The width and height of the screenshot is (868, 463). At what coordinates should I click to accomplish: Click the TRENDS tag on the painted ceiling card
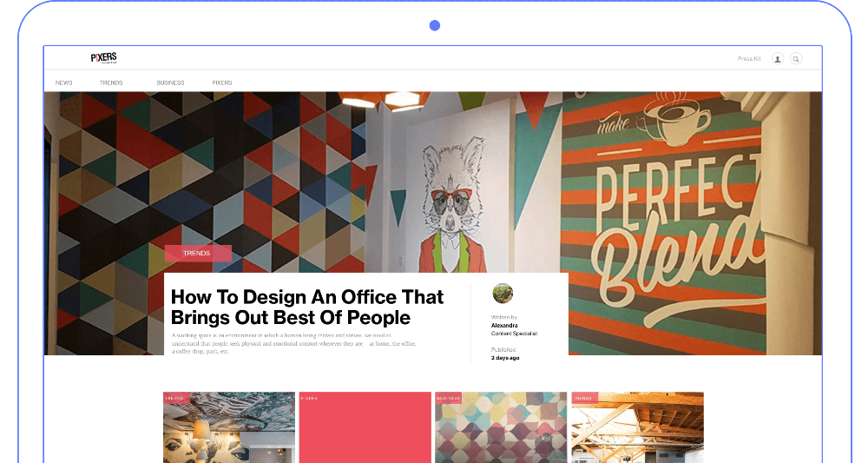pyautogui.click(x=176, y=398)
